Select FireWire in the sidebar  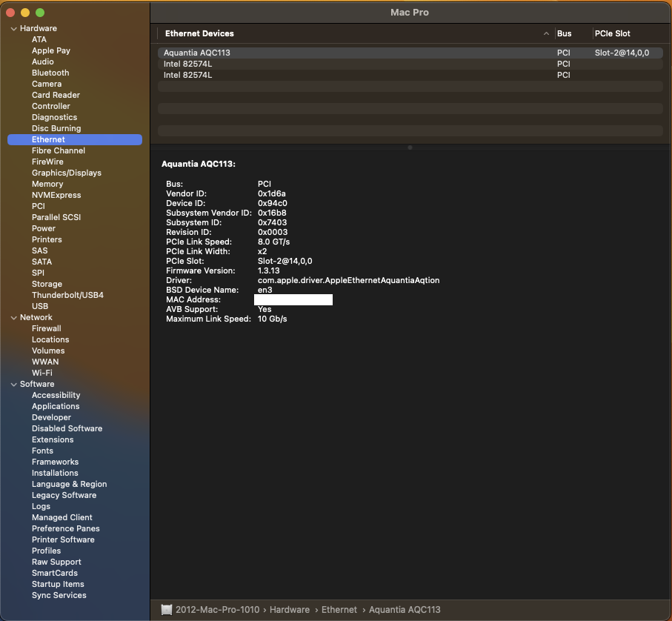47,162
